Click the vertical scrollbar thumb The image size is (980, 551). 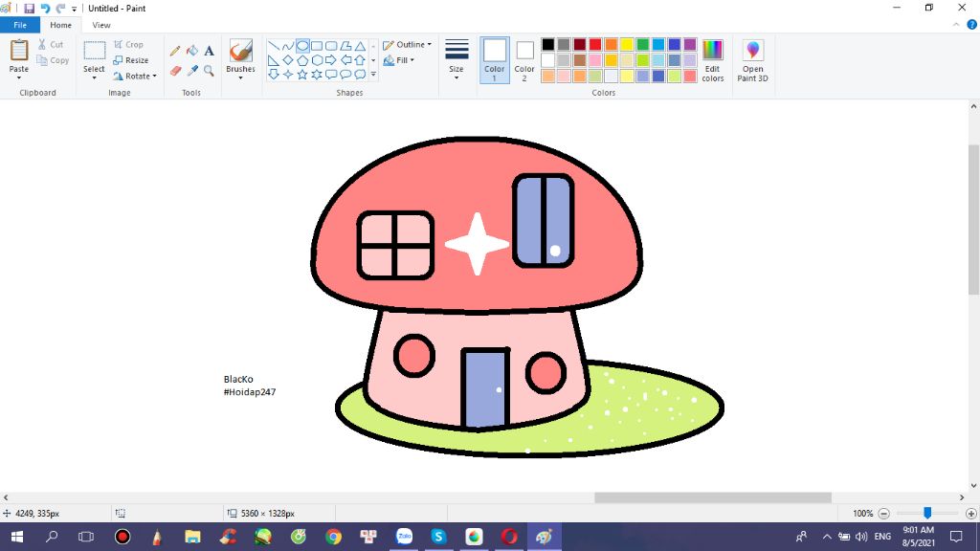click(x=973, y=219)
